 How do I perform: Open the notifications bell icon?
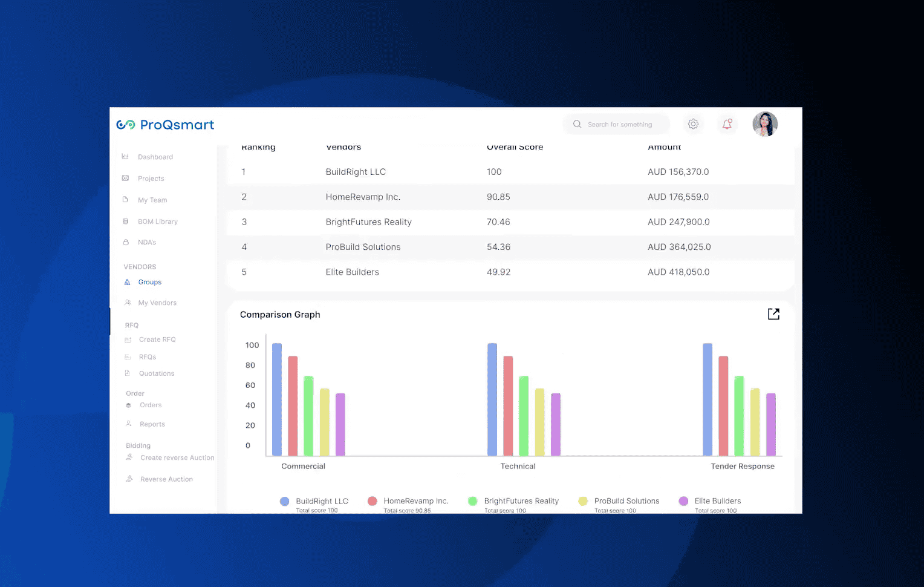(x=727, y=124)
